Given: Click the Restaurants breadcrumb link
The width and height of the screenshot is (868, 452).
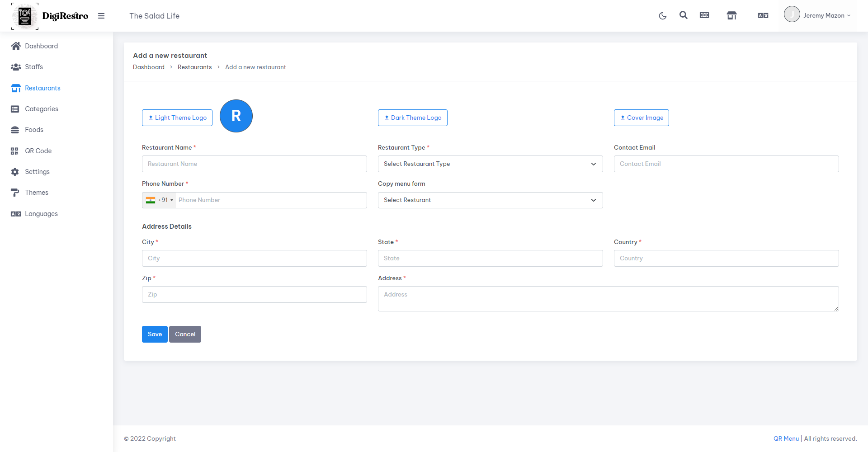Looking at the screenshot, I should point(194,67).
